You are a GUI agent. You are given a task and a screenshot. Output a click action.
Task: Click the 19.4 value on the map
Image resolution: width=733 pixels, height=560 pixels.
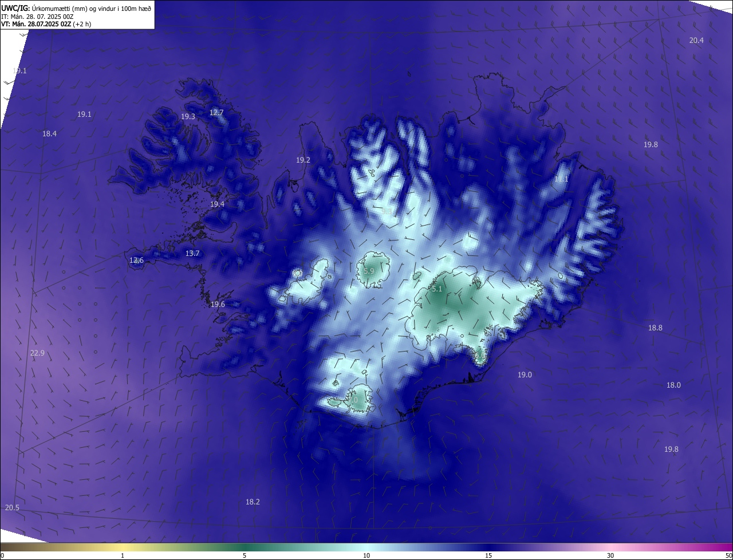[217, 204]
